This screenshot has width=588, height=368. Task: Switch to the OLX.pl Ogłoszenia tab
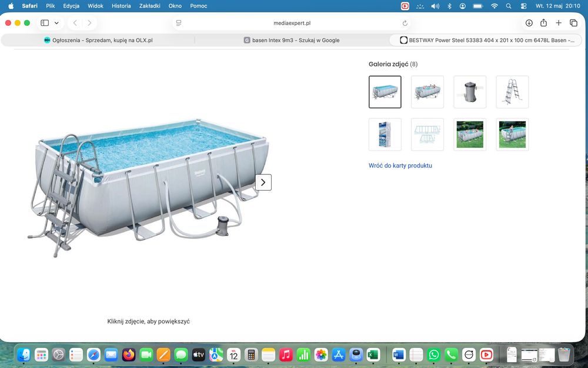point(98,40)
